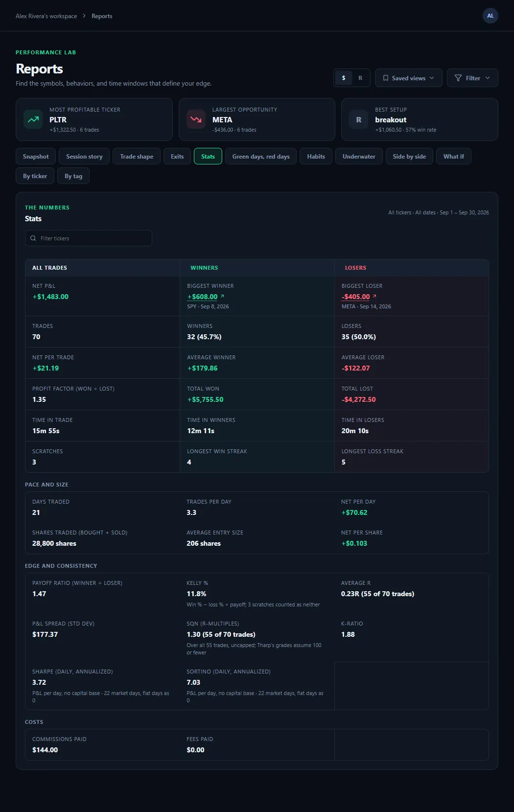Click the average loser -$122.07
514x812 pixels.
355,368
